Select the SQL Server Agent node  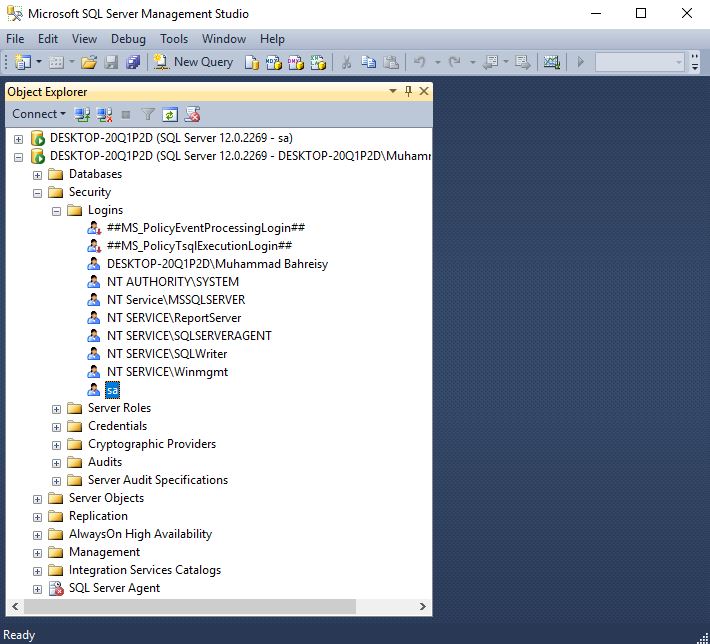pos(114,588)
